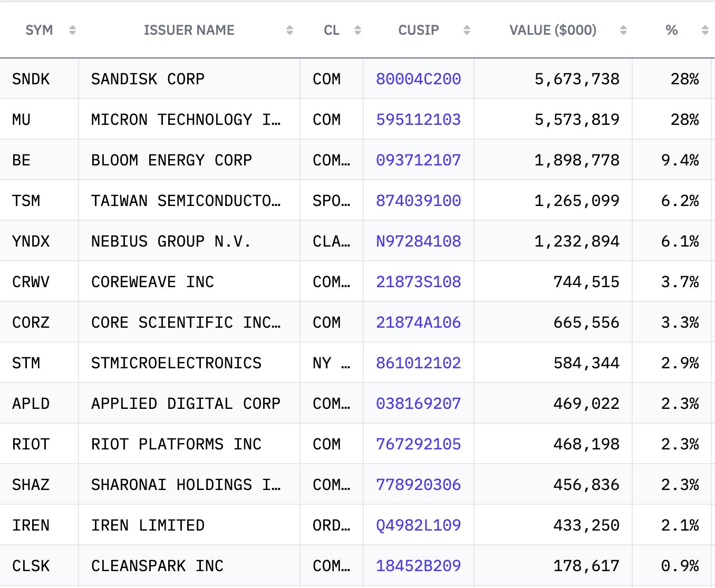Select the 1,265,099 value for Taiwan Semiconductor
Viewport: 715px width, 588px height.
(x=577, y=201)
